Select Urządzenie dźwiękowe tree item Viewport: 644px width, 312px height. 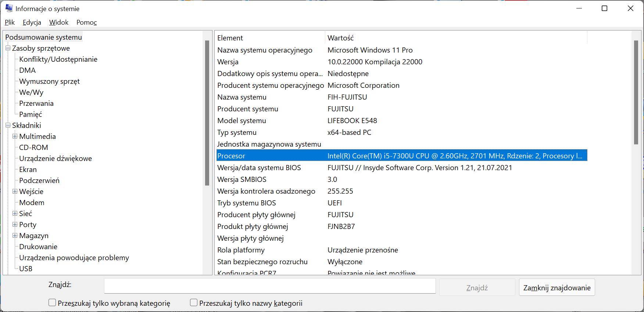56,158
